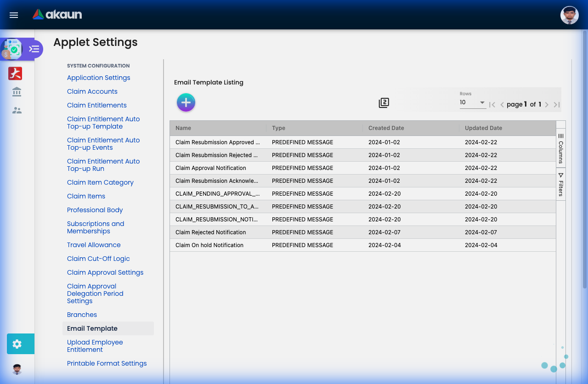Select the Claim Rejected Notification row
588x384 pixels.
211,232
